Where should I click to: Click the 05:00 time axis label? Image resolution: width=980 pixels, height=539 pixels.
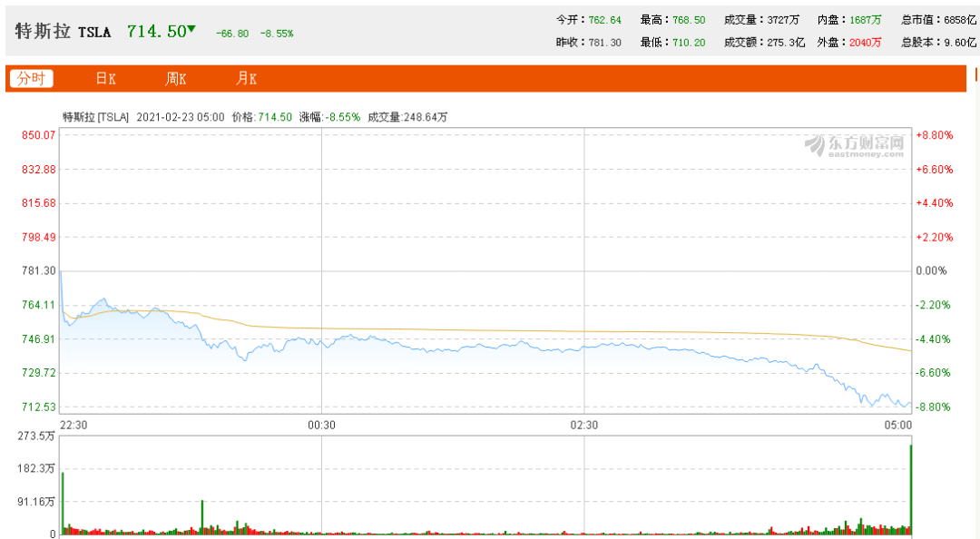pyautogui.click(x=898, y=426)
